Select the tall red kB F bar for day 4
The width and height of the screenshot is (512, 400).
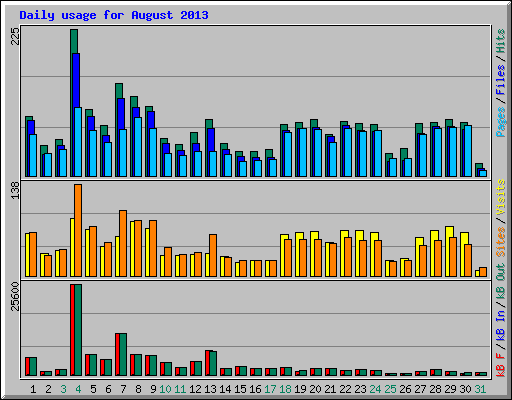pos(72,330)
